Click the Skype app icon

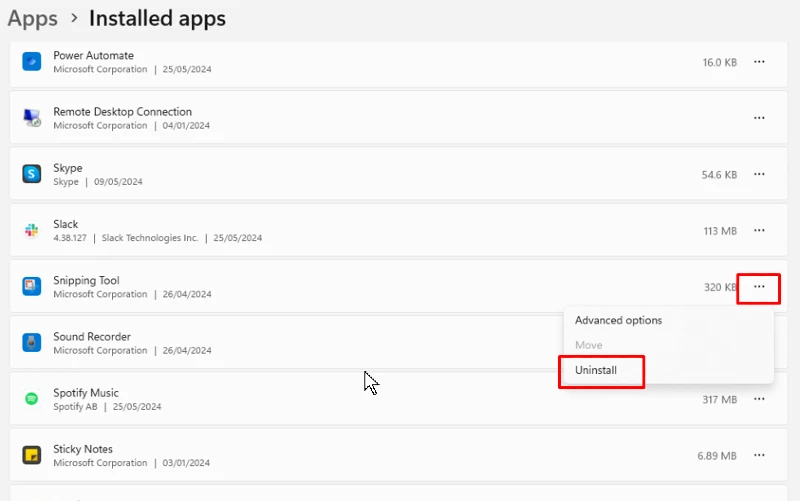32,174
